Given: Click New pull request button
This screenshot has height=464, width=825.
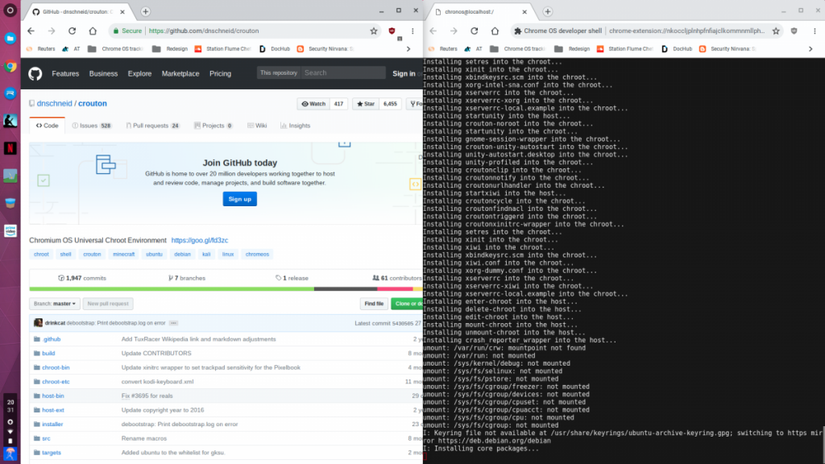Looking at the screenshot, I should point(108,304).
